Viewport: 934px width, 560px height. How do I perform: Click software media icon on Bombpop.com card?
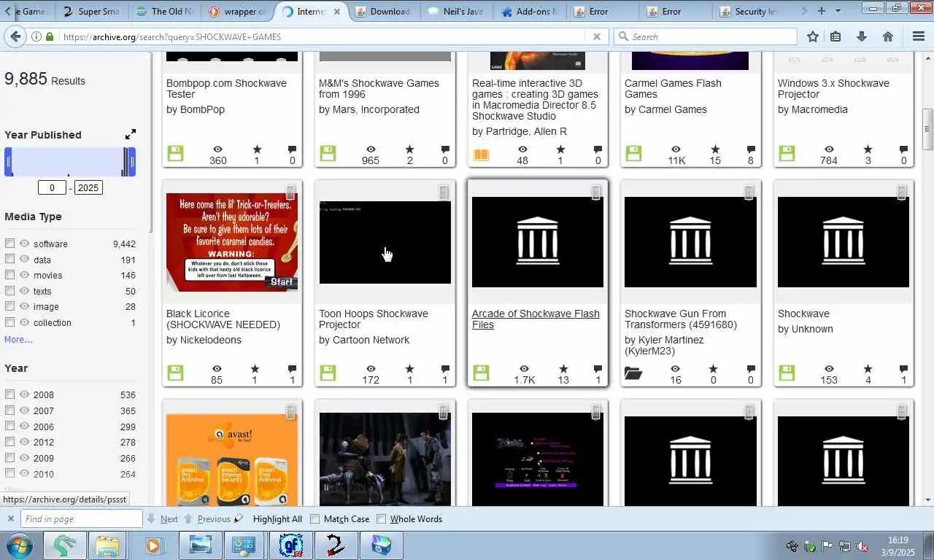pyautogui.click(x=175, y=153)
